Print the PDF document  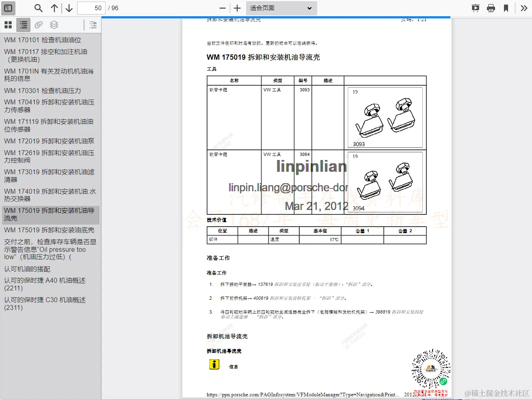click(x=491, y=8)
